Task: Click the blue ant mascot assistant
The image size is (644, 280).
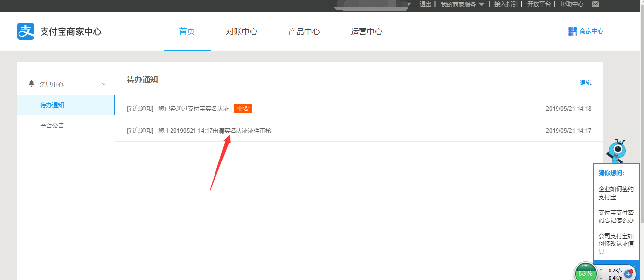Action: (617, 150)
